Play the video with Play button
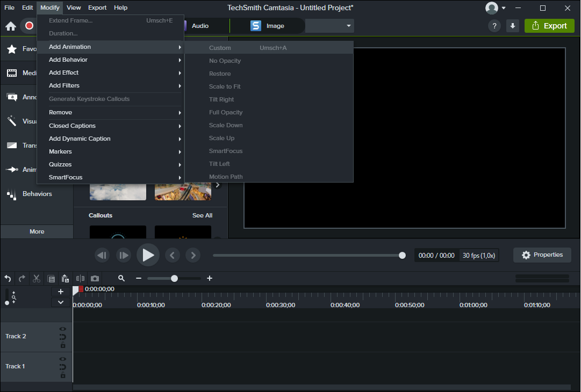Viewport: 581px width, 392px height. (148, 255)
